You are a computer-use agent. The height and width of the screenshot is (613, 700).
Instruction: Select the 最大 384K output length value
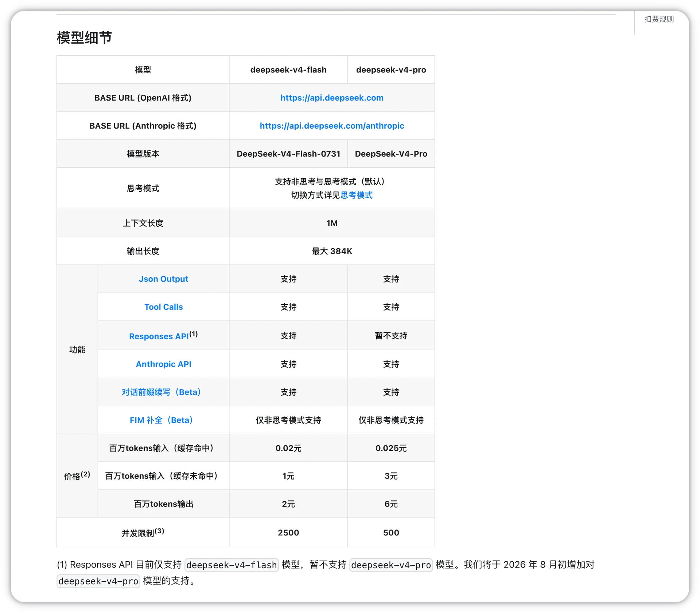click(332, 251)
